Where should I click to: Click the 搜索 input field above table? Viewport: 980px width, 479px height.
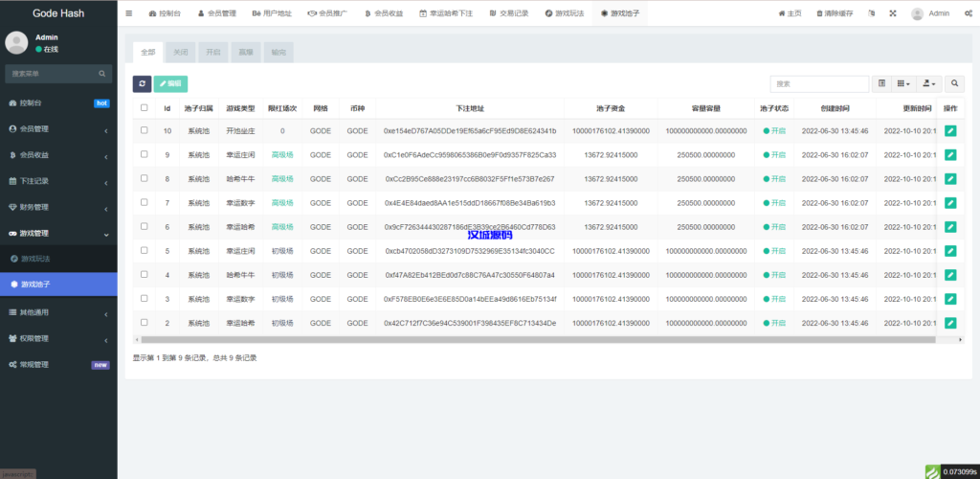pos(806,84)
